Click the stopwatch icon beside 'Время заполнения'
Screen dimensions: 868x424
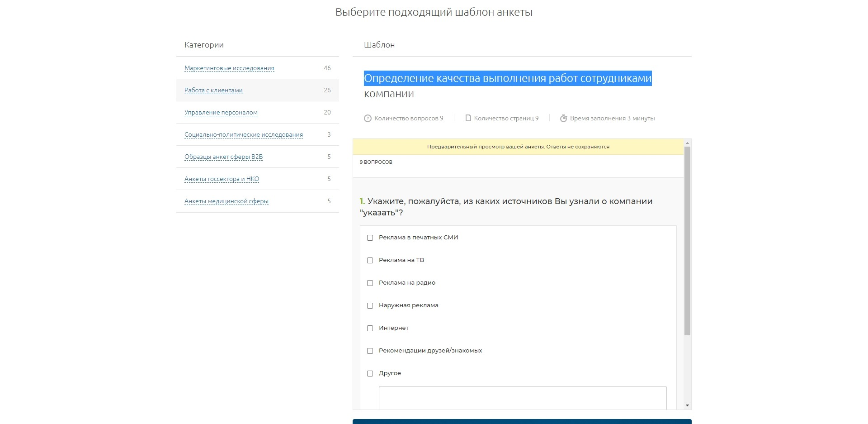pyautogui.click(x=563, y=119)
